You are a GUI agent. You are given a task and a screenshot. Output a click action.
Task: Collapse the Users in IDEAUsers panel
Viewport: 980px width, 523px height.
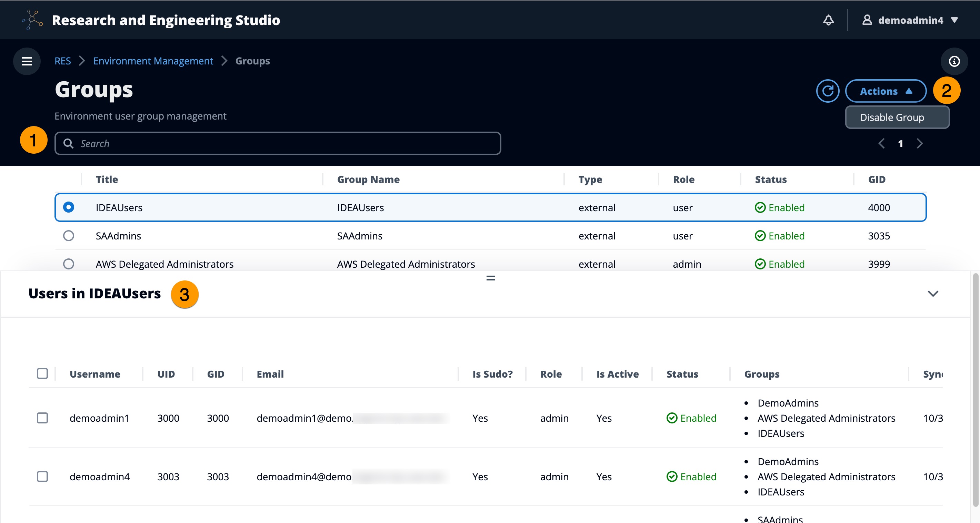(x=932, y=294)
